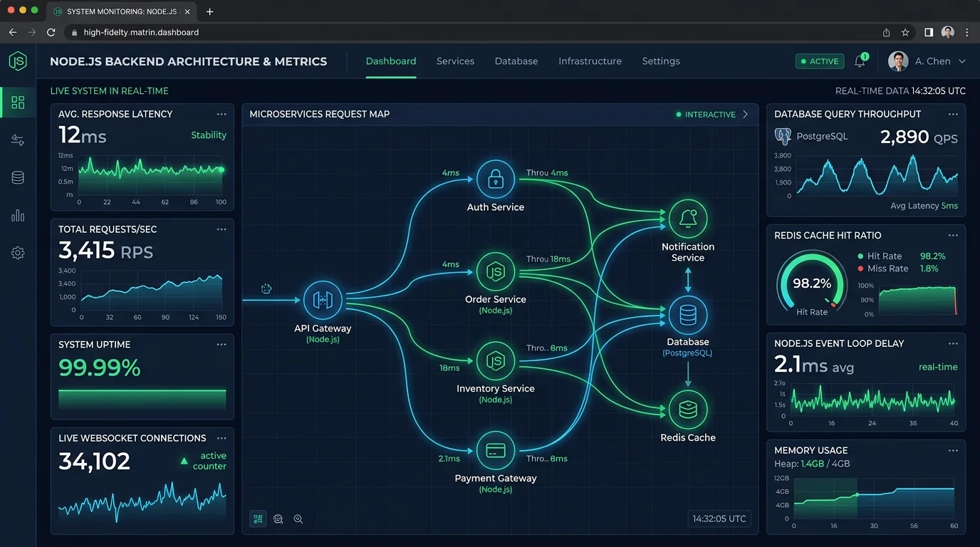Open Database Query Throughput options menu
Viewport: 980px width, 547px height.
click(x=953, y=114)
